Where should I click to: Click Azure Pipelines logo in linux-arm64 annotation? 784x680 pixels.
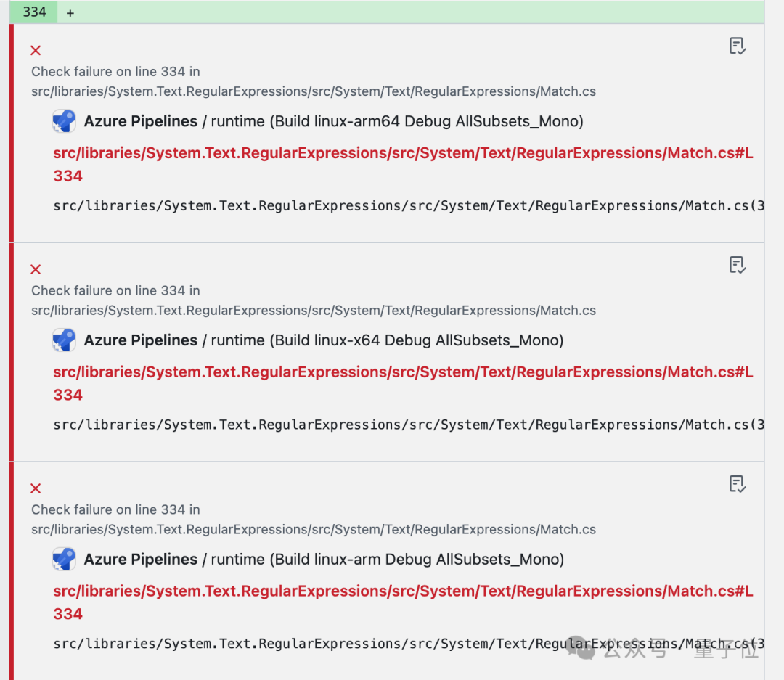pyautogui.click(x=64, y=121)
